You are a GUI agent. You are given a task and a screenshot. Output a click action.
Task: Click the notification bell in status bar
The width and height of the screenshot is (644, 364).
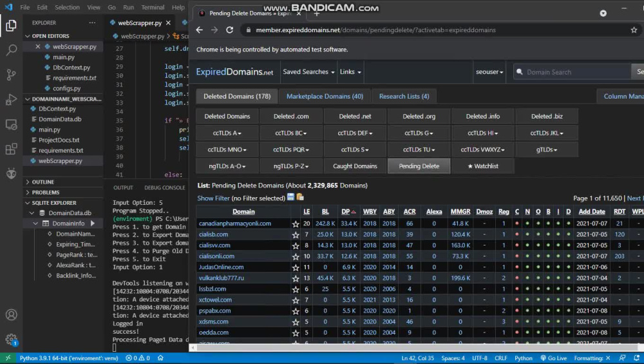(x=637, y=358)
